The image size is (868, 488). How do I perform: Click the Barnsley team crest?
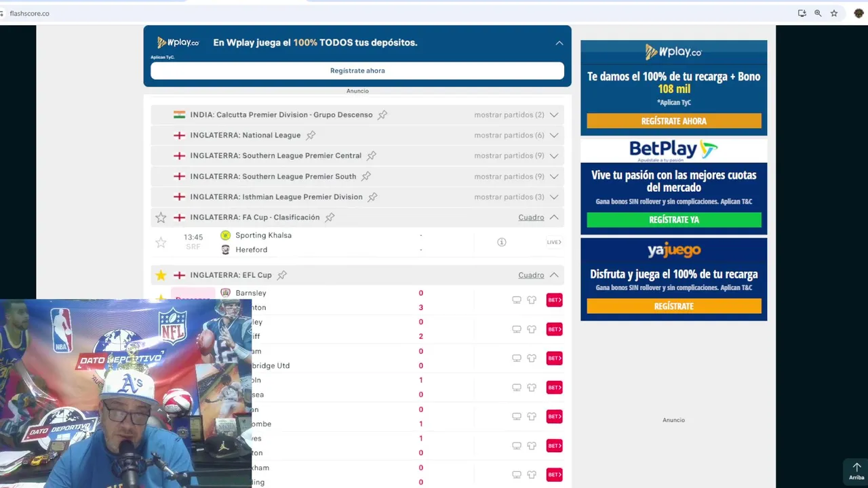tap(226, 293)
